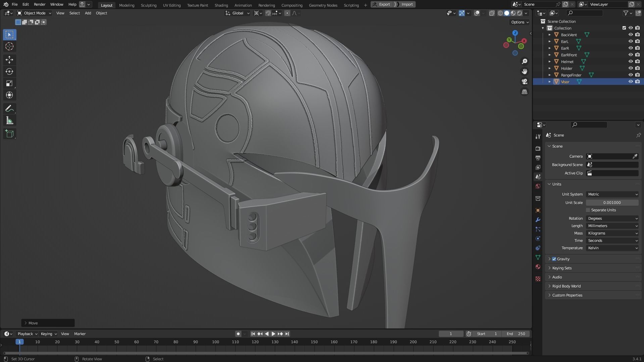Click the outliner search field
This screenshot has height=362, width=644.
584,13
